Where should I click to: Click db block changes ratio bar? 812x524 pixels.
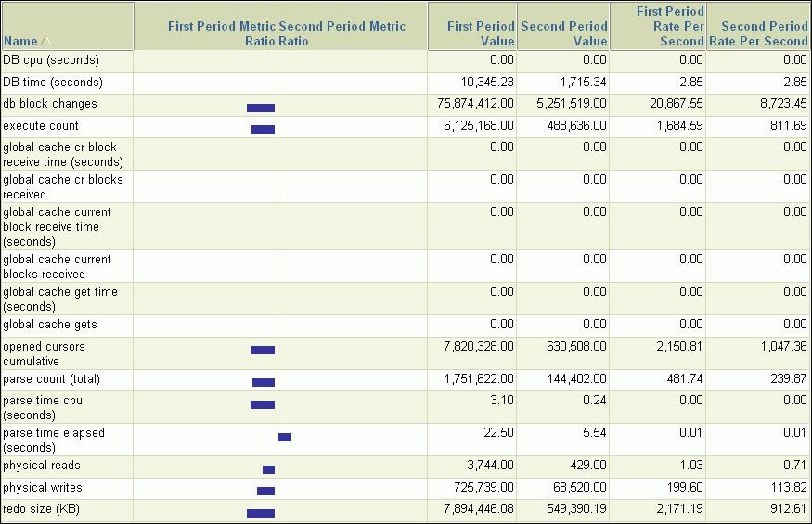(x=261, y=108)
